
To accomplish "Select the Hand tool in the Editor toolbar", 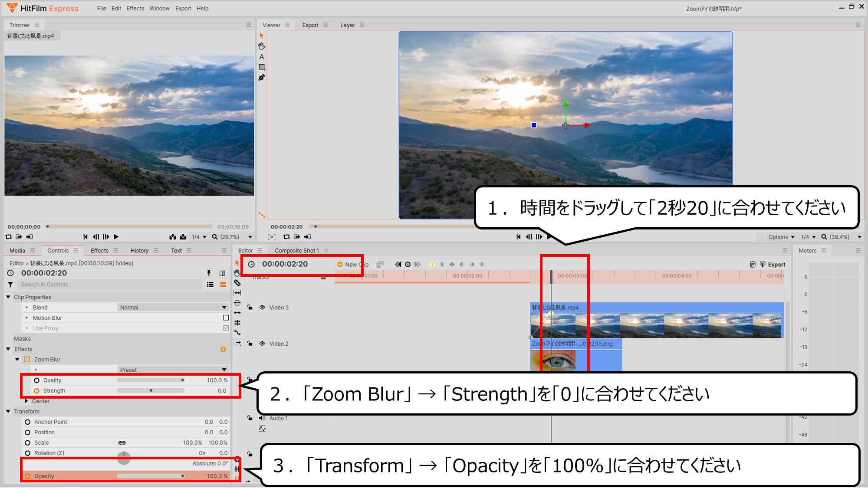I will click(x=237, y=273).
